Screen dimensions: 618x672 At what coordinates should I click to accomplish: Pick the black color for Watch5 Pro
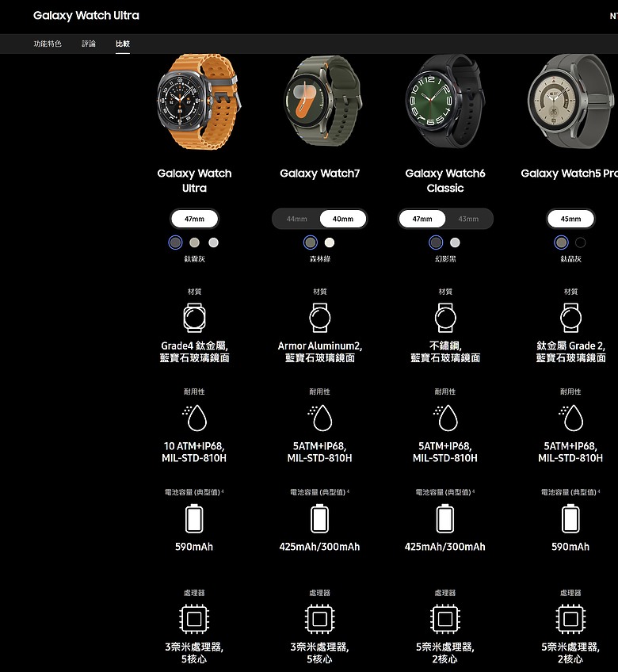point(580,242)
